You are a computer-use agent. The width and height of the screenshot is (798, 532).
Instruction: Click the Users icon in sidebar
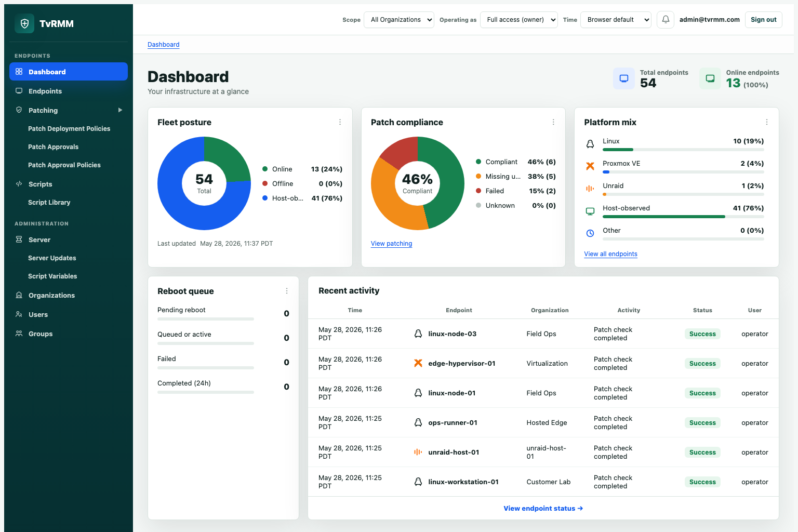click(x=19, y=314)
